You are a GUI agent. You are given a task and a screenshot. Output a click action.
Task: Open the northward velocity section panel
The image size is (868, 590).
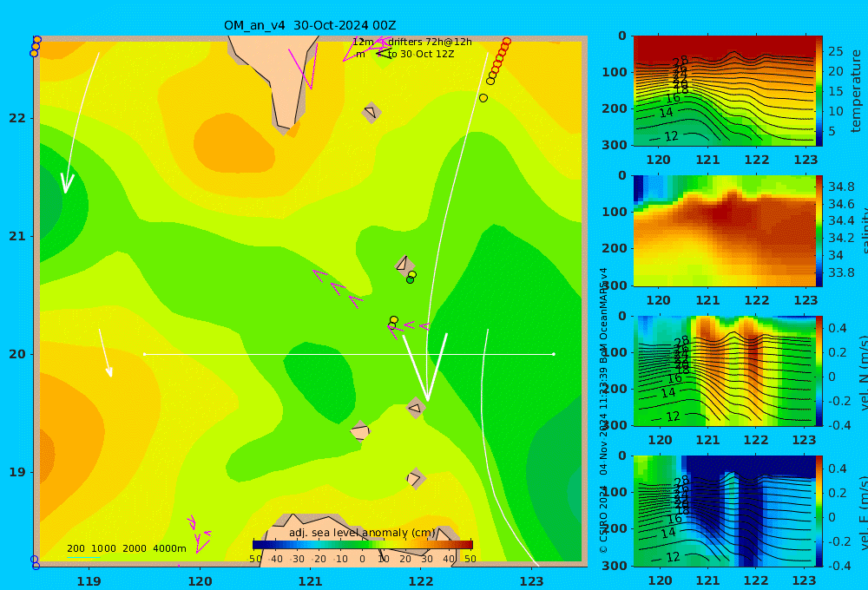pos(724,370)
